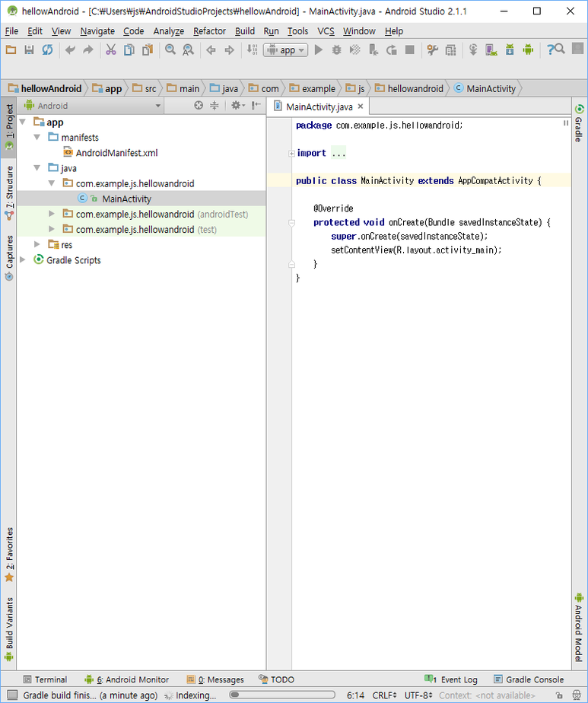Toggle the Android Model side tab
Viewport: 588px width, 703px height.
point(579,627)
